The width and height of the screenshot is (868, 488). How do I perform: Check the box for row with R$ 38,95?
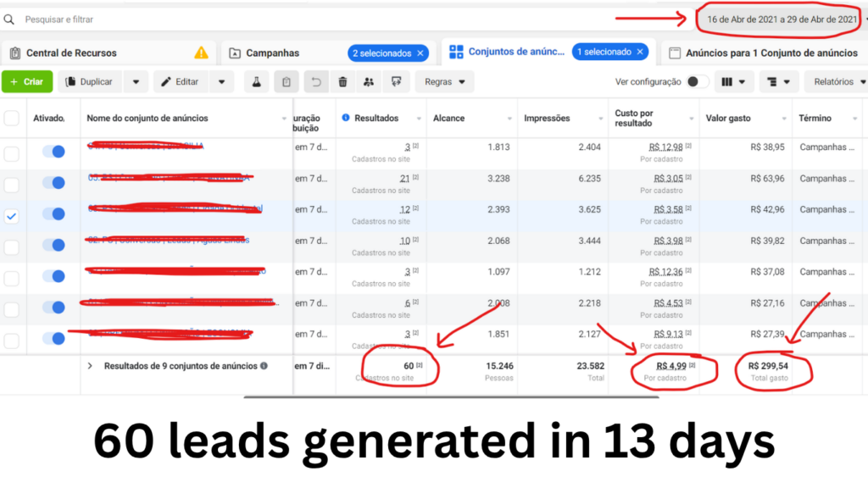click(12, 154)
